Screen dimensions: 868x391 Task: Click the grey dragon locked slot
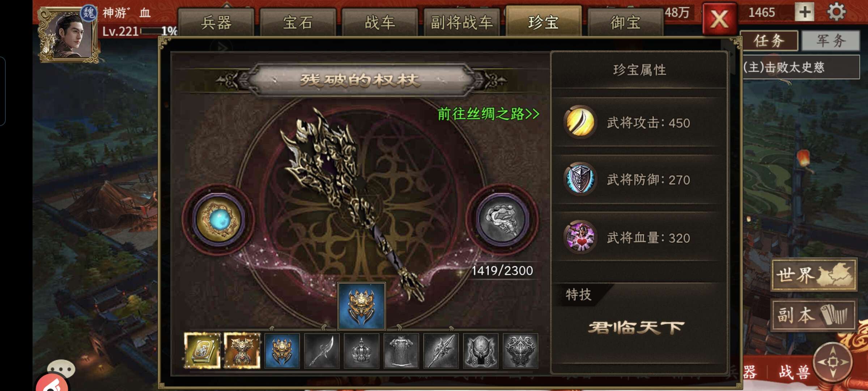[502, 219]
